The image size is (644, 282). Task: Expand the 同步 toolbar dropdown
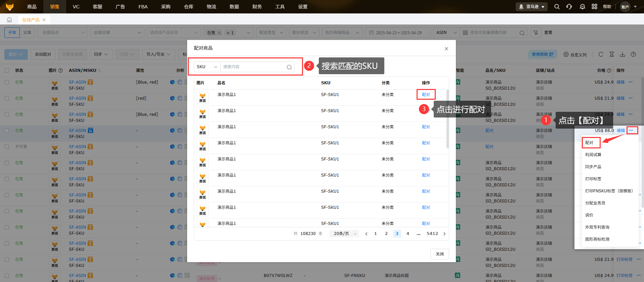click(101, 54)
